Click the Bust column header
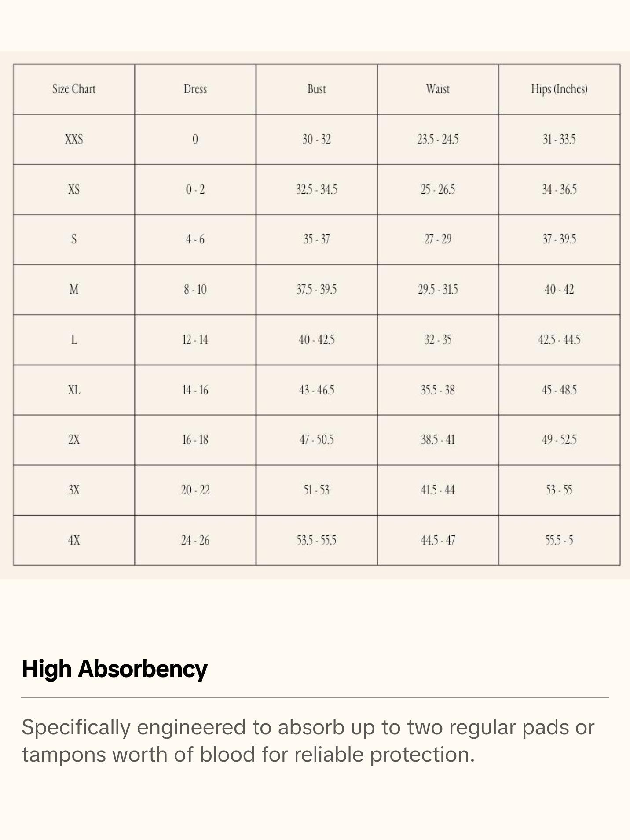Screen dimensions: 630x840 316,89
